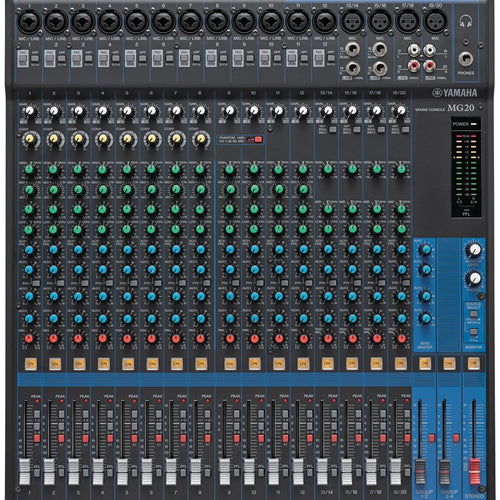
Task: Click the upper line input jack of channel 13/14
Action: click(x=352, y=50)
